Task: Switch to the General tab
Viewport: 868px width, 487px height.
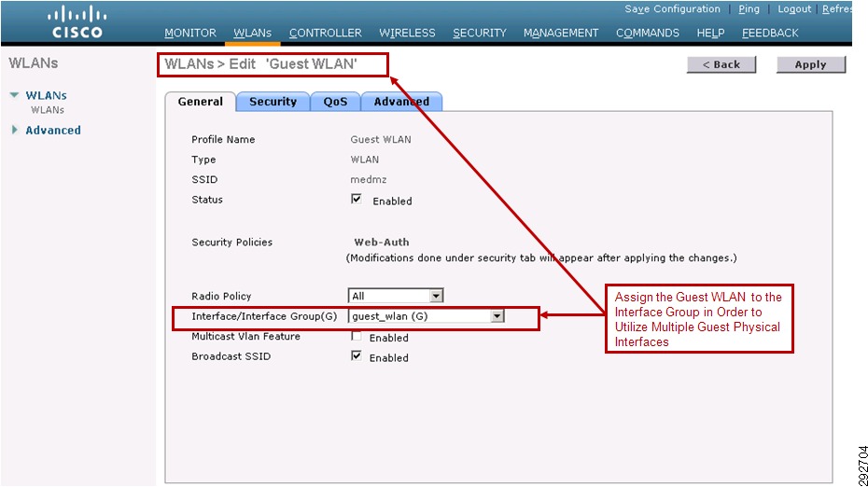Action: (x=201, y=102)
